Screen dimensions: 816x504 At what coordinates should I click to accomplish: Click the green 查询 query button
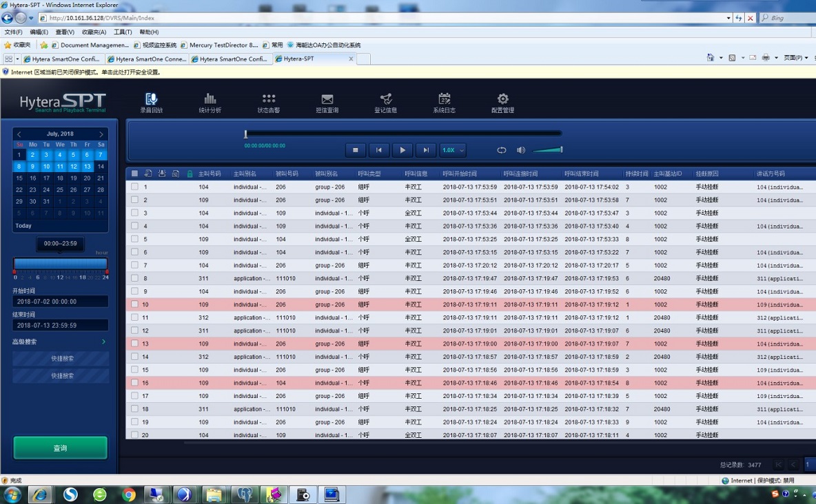point(61,448)
